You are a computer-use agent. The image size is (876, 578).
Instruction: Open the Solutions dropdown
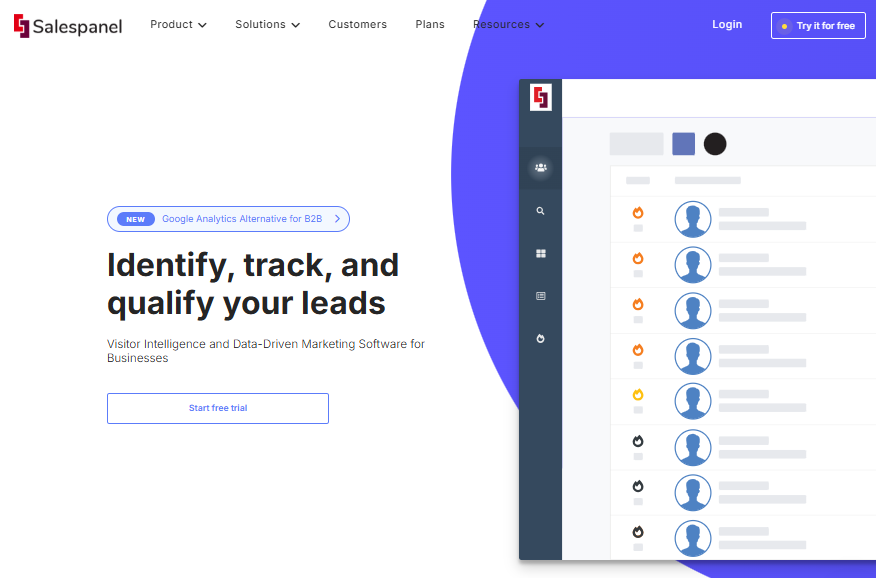pyautogui.click(x=267, y=24)
